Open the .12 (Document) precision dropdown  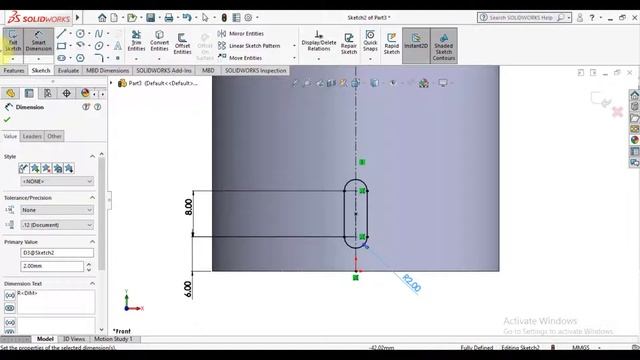click(x=57, y=225)
